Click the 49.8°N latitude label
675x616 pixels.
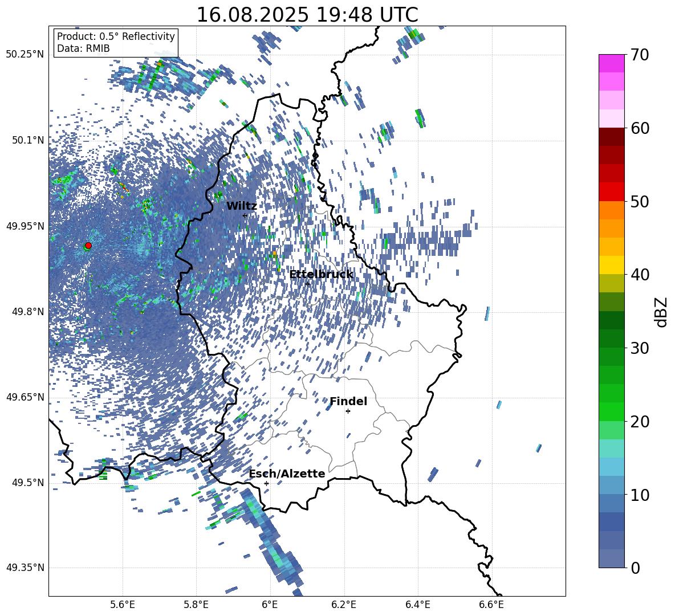pyautogui.click(x=28, y=312)
